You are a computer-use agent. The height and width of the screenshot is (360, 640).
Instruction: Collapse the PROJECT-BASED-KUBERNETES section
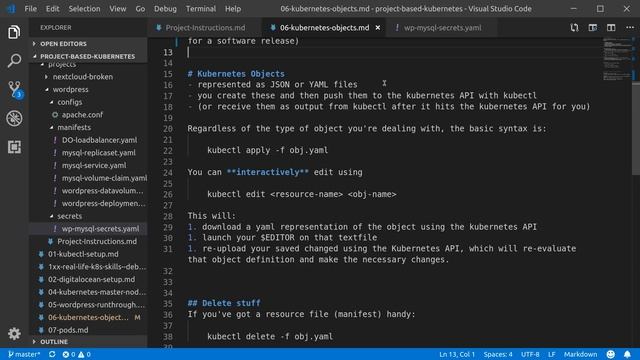pyautogui.click(x=87, y=56)
